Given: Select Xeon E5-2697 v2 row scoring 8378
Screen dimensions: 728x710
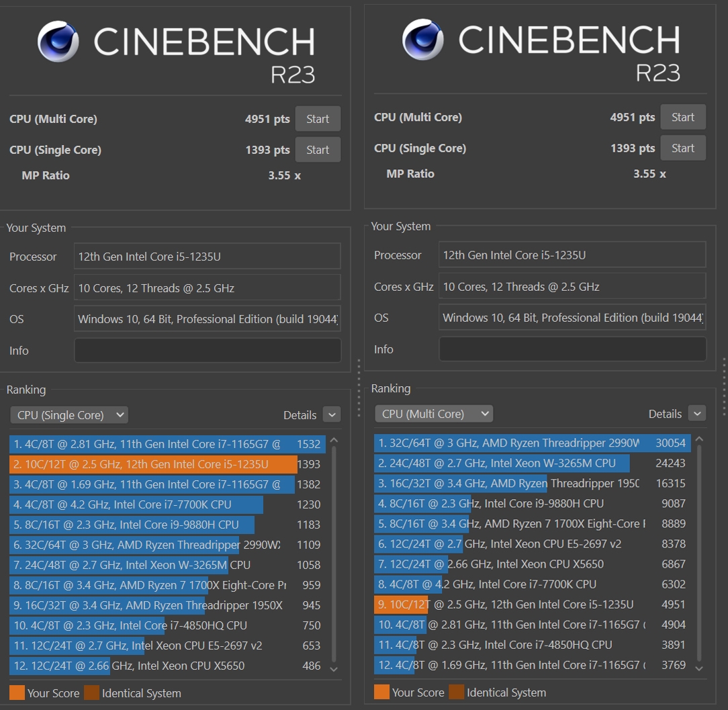Looking at the screenshot, I should click(x=533, y=544).
